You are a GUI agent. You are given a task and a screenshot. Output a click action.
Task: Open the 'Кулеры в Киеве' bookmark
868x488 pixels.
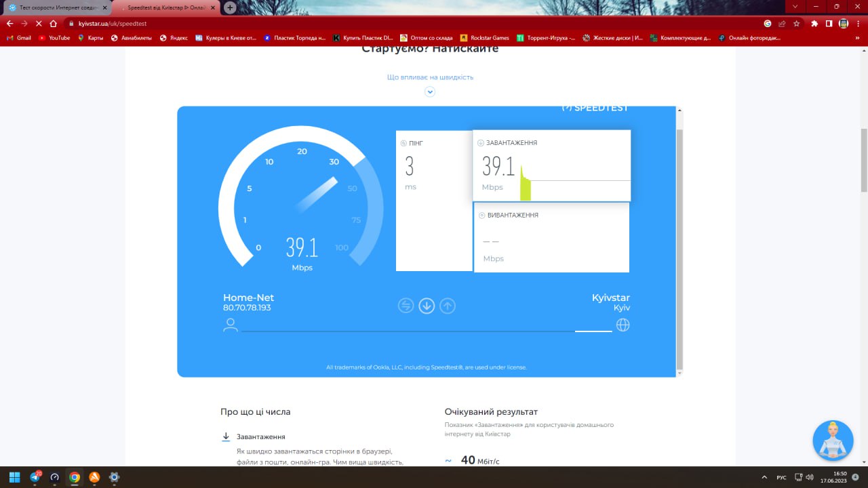[x=226, y=38]
